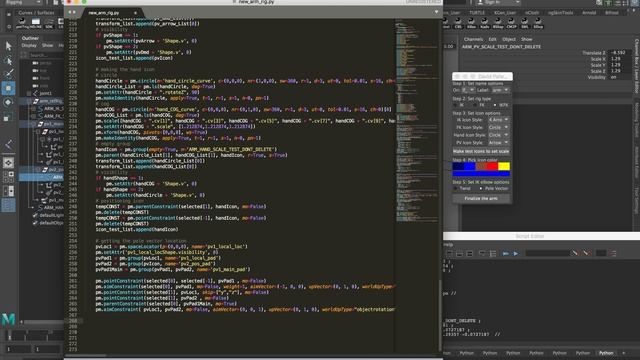Select the Lasso Select tool in Maya toolbox
The image size is (640, 360).
[8, 60]
